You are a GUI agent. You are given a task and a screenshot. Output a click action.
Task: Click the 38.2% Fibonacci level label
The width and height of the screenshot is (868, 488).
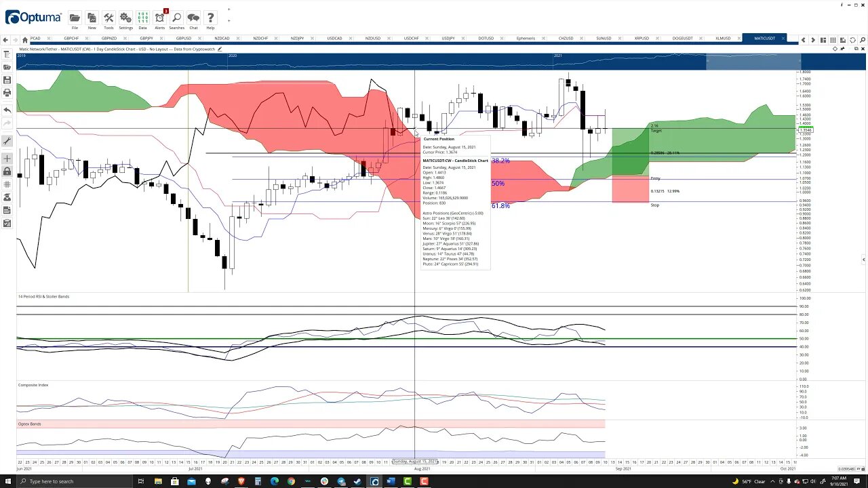tap(500, 161)
